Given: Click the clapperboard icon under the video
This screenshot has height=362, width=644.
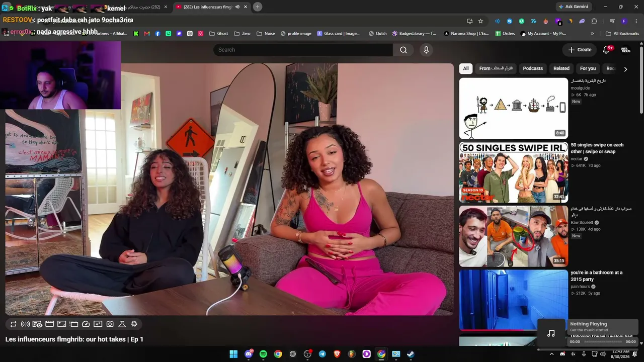Looking at the screenshot, I should 49,324.
